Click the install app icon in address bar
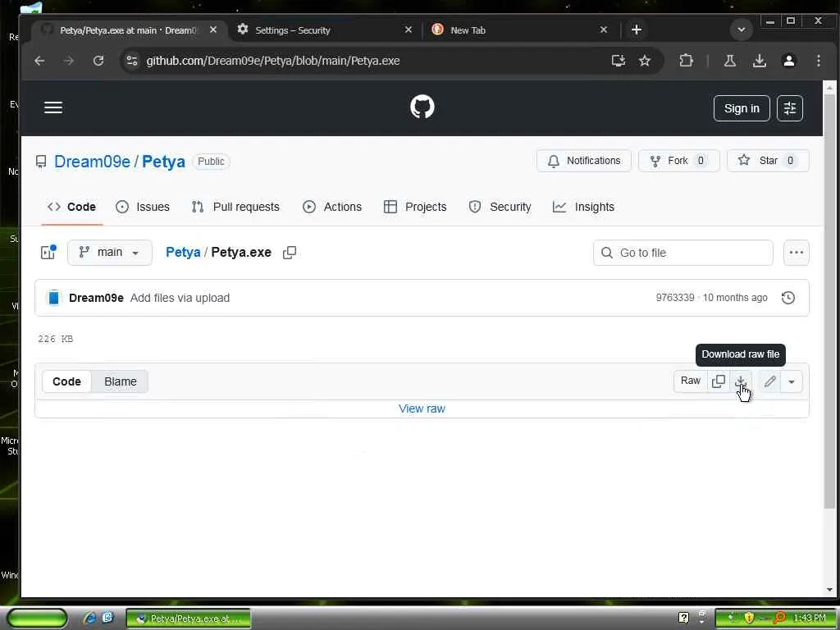The image size is (840, 630). [x=619, y=61]
